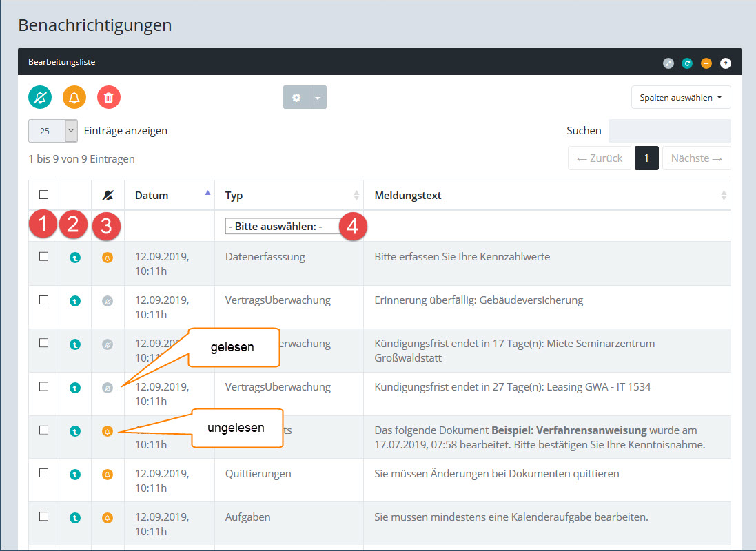Screen dimensions: 756x551
Task: Click the white help question mark icon
Action: (725, 63)
